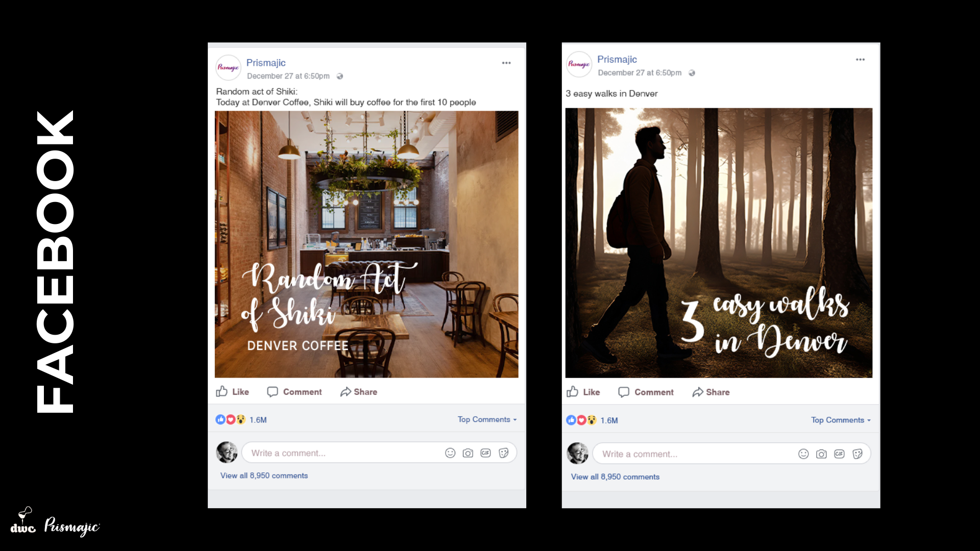Add a sticker in the coffee post comment box
This screenshot has width=980, height=551.
(503, 453)
